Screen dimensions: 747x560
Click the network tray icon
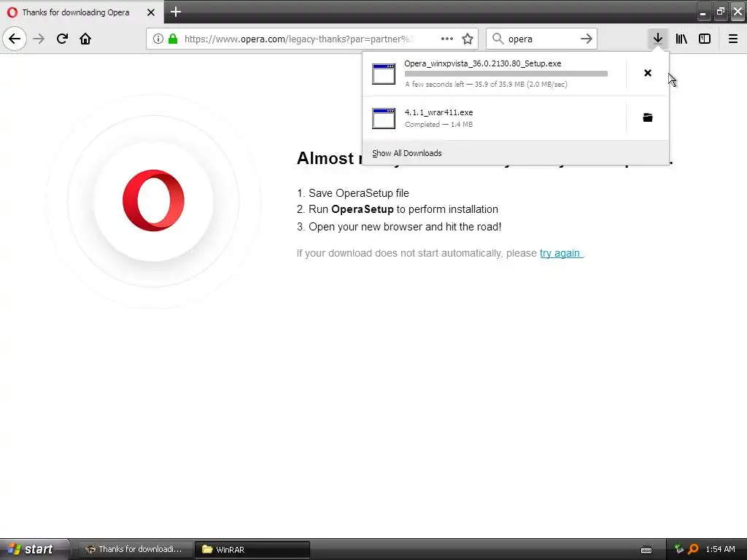coord(679,549)
